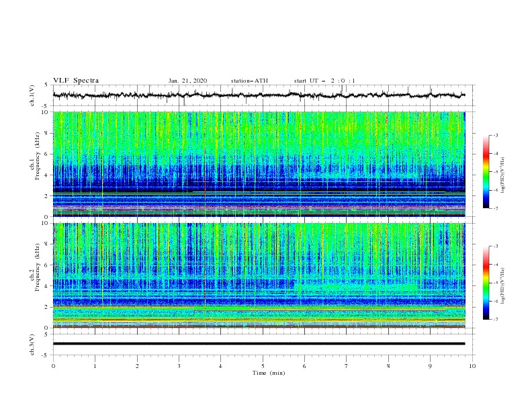Click the 'ch.3(V)' axis label
The image size is (532, 411).
32,345
